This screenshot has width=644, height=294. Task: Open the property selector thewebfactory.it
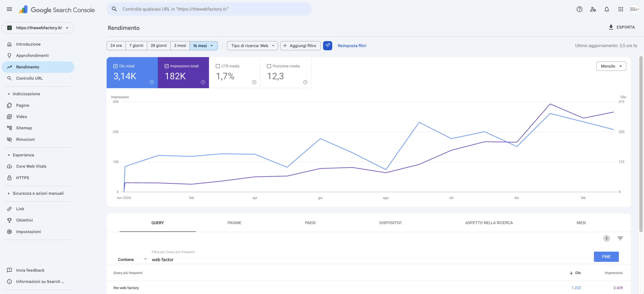(x=38, y=28)
